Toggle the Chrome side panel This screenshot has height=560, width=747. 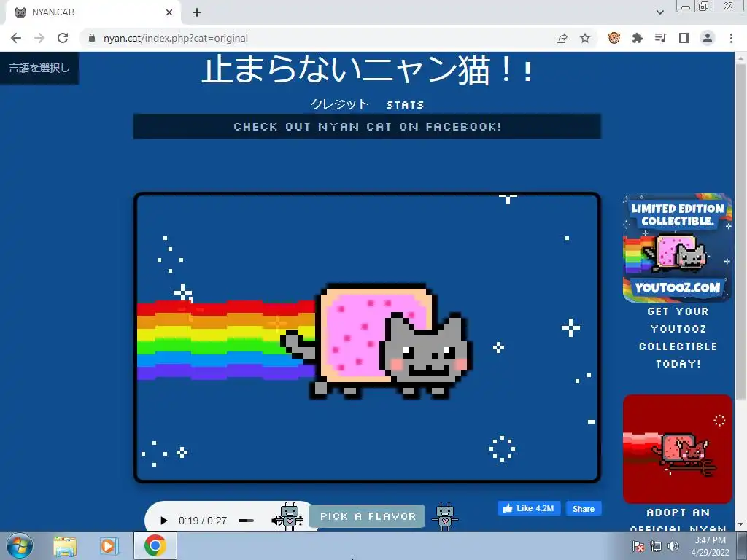coord(684,38)
